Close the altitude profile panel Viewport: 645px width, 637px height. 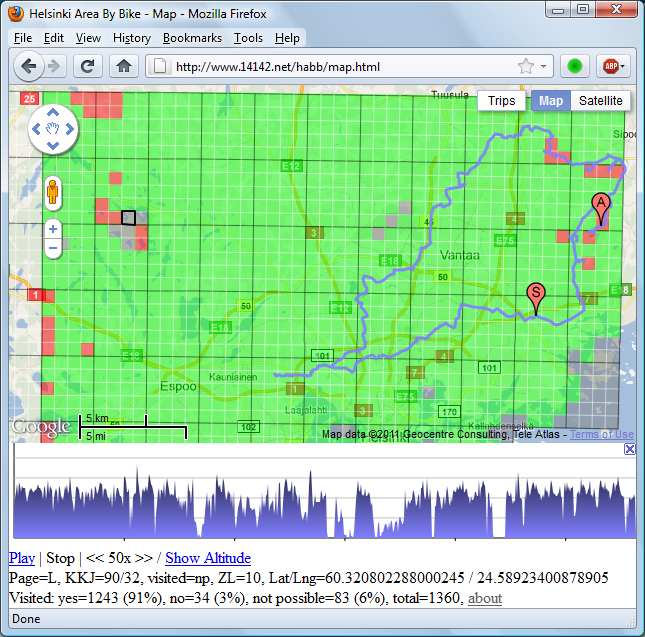tap(629, 450)
